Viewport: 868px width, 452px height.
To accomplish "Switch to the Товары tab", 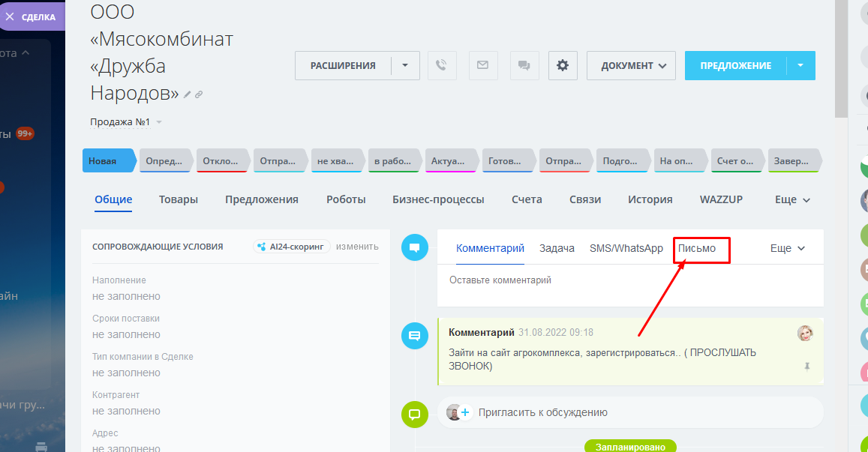I will pyautogui.click(x=178, y=200).
